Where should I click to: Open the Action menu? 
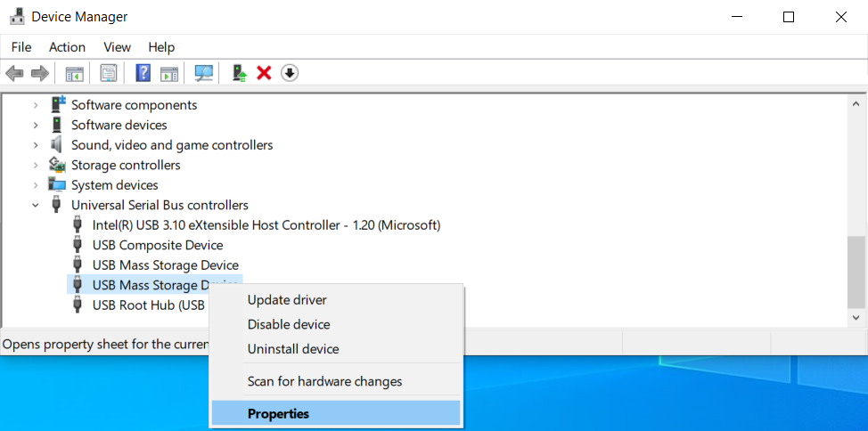coord(67,47)
